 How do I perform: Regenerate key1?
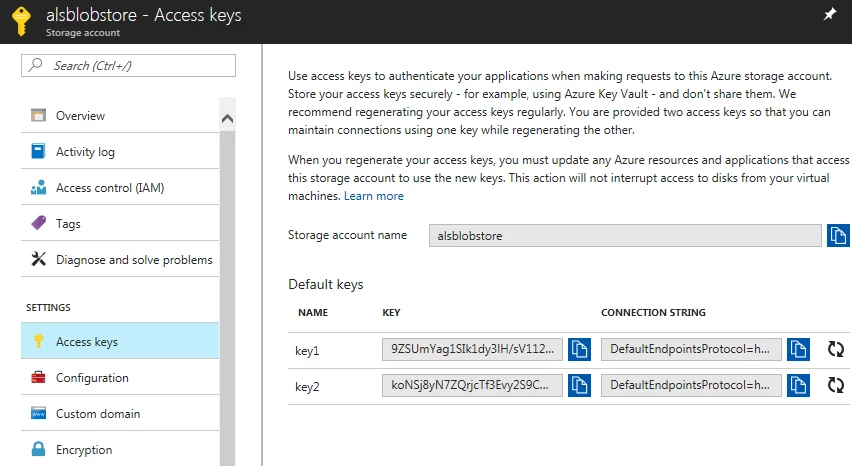tap(835, 349)
